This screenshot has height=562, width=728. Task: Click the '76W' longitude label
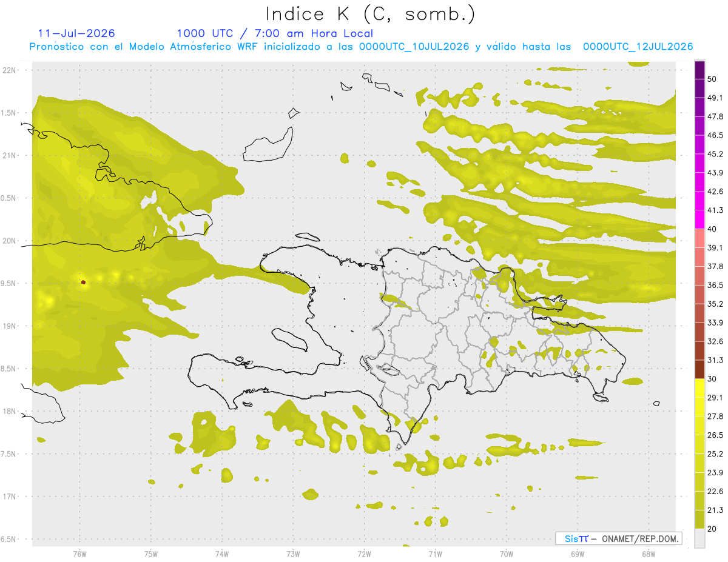pyautogui.click(x=79, y=554)
